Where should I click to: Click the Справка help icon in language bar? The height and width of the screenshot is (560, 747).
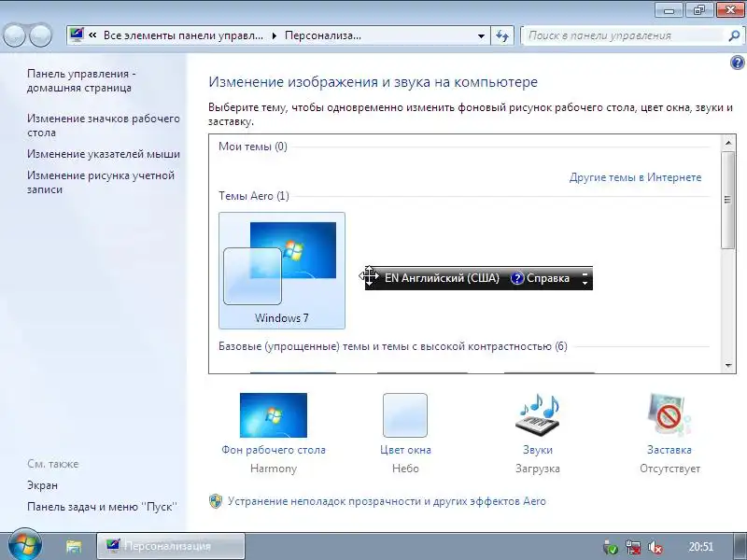point(517,278)
